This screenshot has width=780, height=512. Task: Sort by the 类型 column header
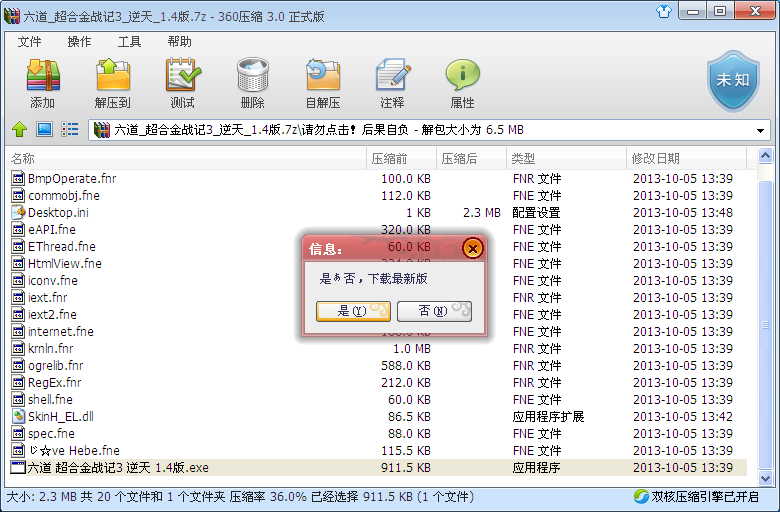pos(566,158)
